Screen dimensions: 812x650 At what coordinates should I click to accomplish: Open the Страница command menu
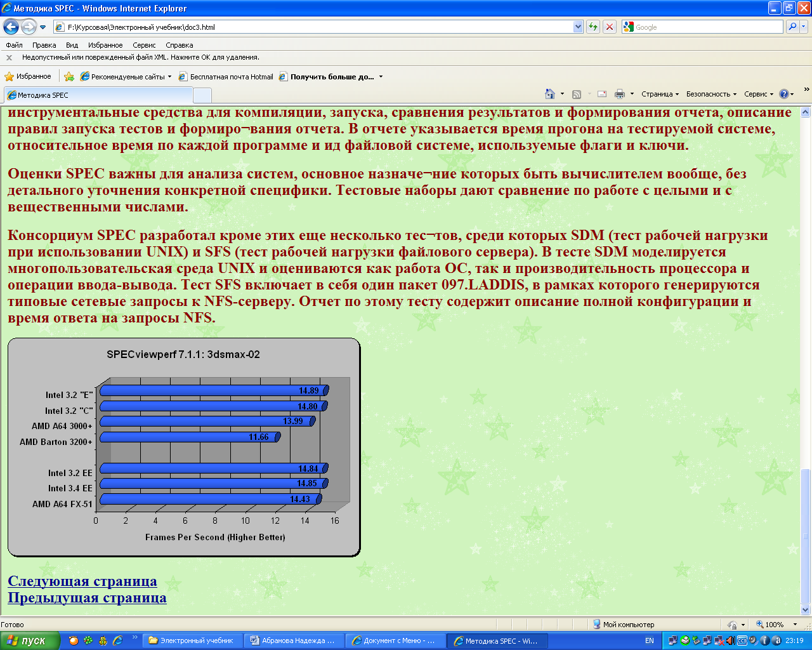point(660,94)
